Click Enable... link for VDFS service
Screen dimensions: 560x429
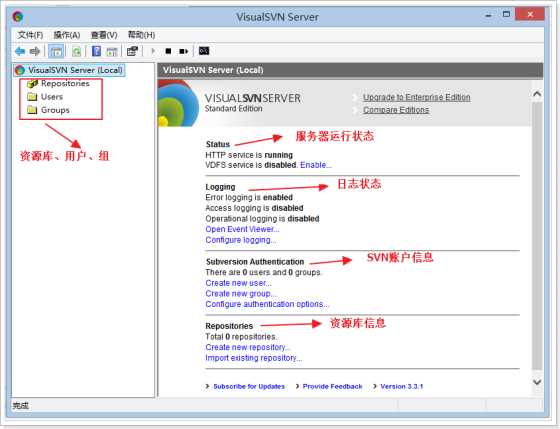316,165
